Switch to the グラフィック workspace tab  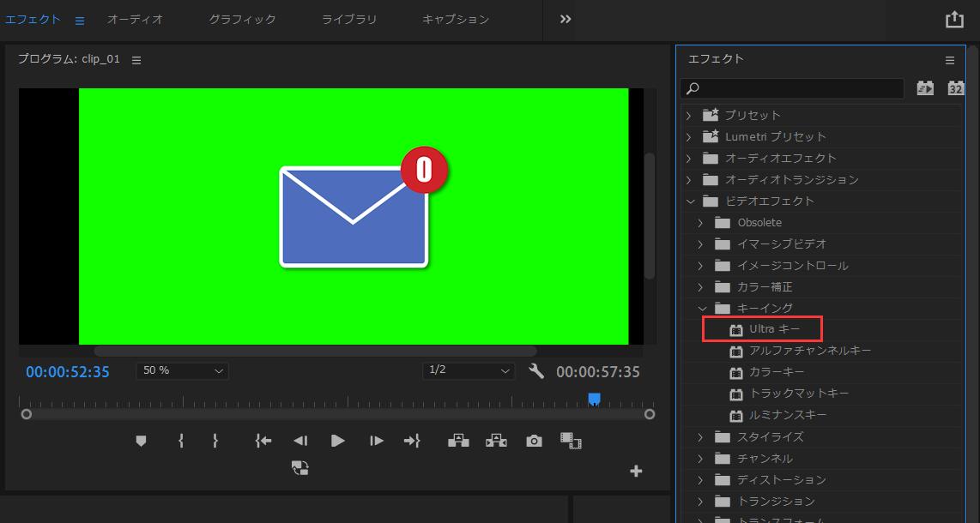pyautogui.click(x=241, y=18)
